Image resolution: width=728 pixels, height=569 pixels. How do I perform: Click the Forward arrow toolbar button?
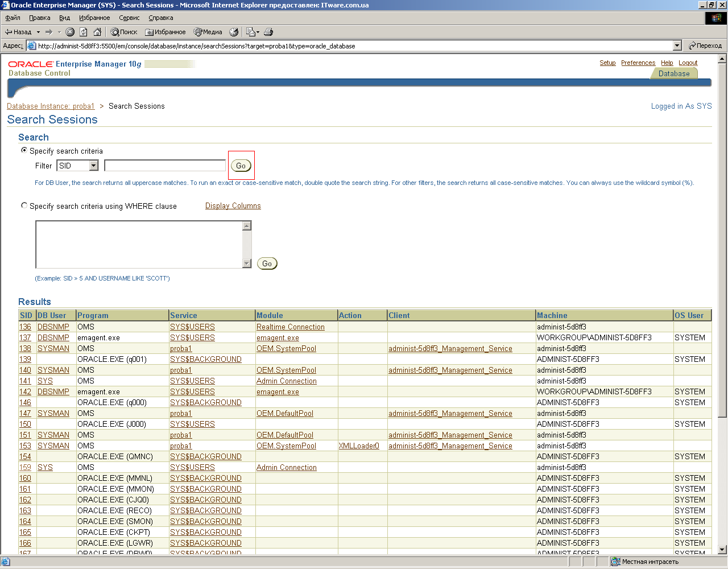49,32
